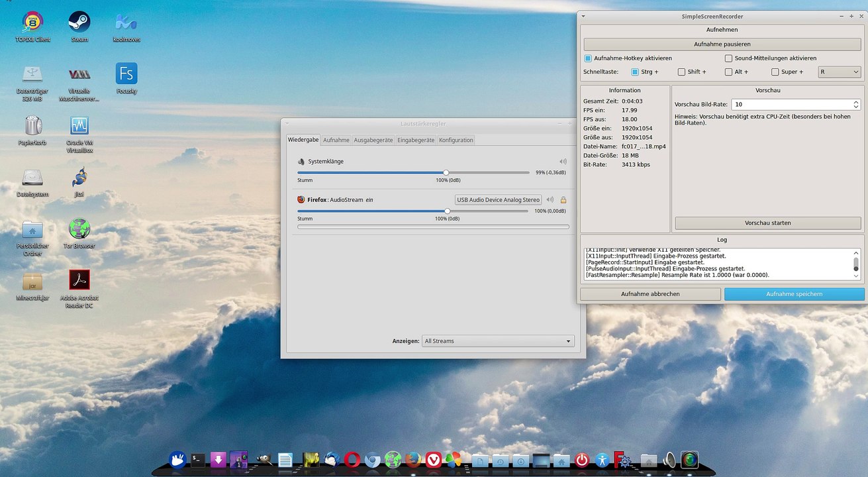Click the red power button dock icon
The width and height of the screenshot is (868, 477).
(x=582, y=460)
